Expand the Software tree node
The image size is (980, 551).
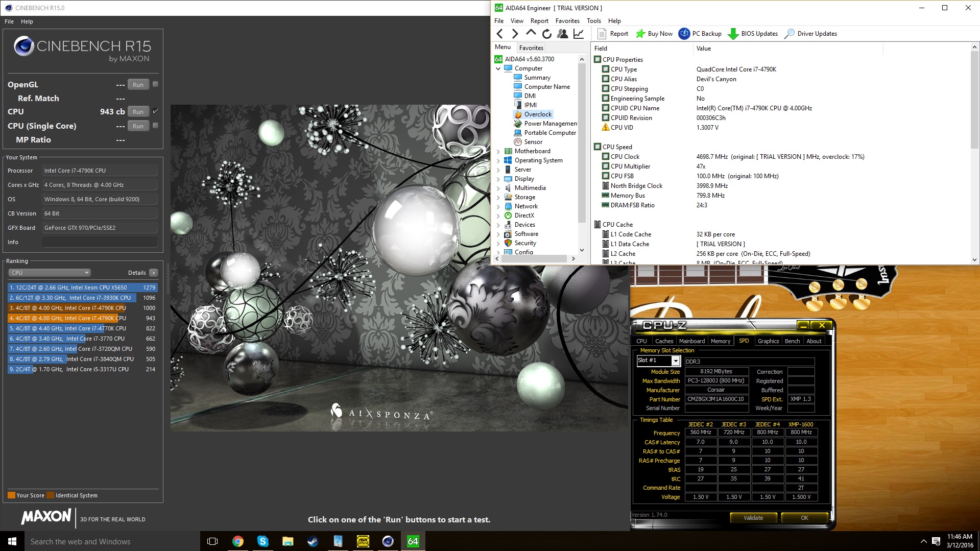point(498,234)
